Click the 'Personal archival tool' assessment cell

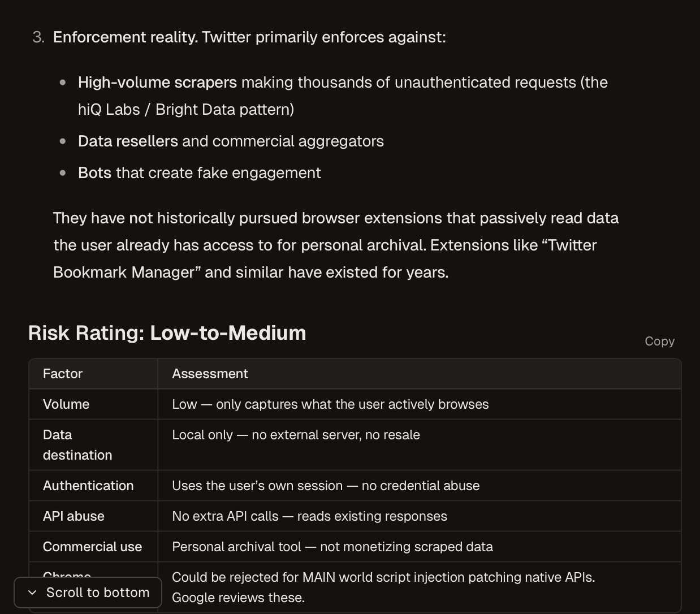332,547
